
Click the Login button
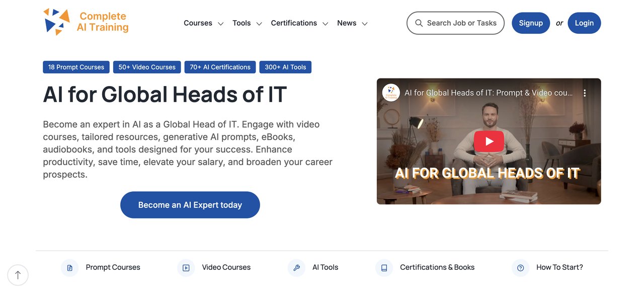[x=584, y=23]
